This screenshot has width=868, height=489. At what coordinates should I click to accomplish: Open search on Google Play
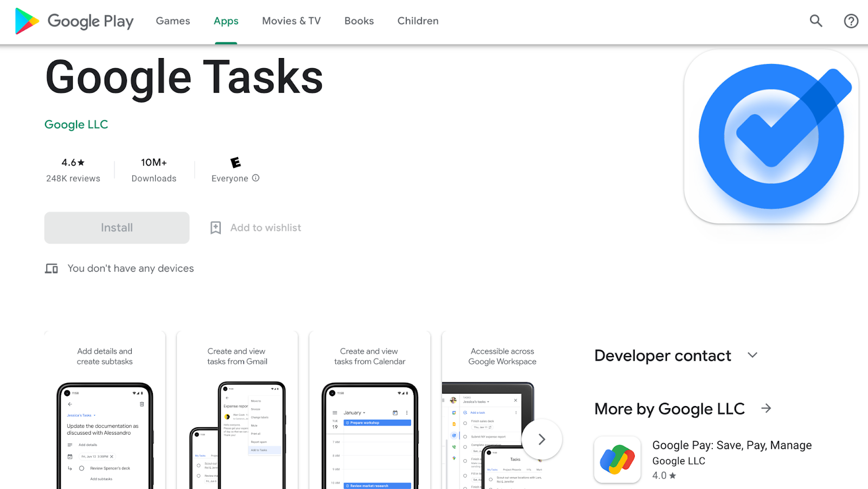coord(816,21)
